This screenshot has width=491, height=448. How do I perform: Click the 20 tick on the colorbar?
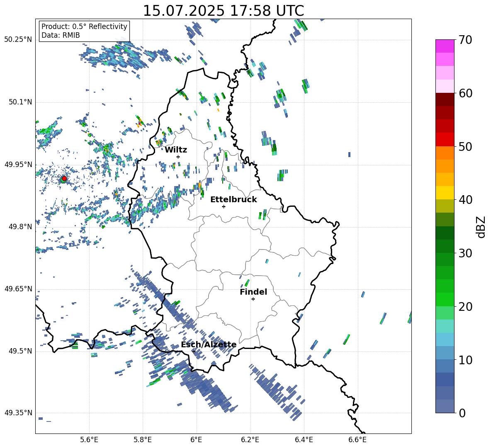point(465,307)
